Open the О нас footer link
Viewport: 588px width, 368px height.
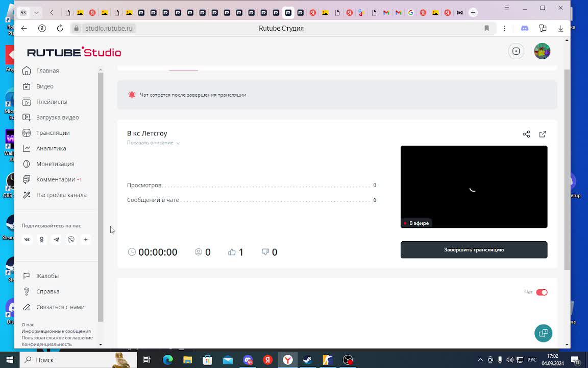(28, 325)
